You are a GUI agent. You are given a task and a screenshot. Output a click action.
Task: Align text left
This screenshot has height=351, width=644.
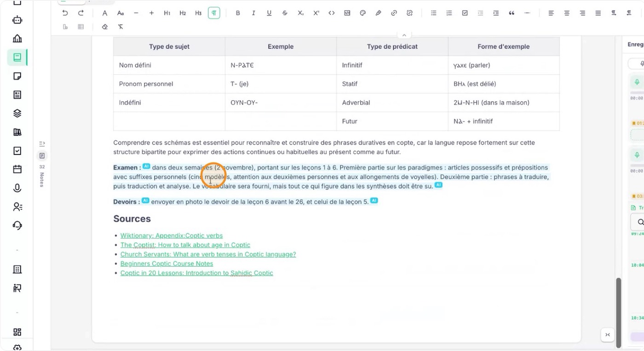(551, 13)
